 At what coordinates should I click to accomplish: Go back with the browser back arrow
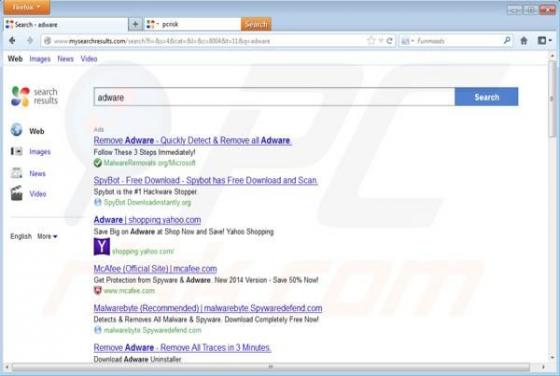coord(12,41)
